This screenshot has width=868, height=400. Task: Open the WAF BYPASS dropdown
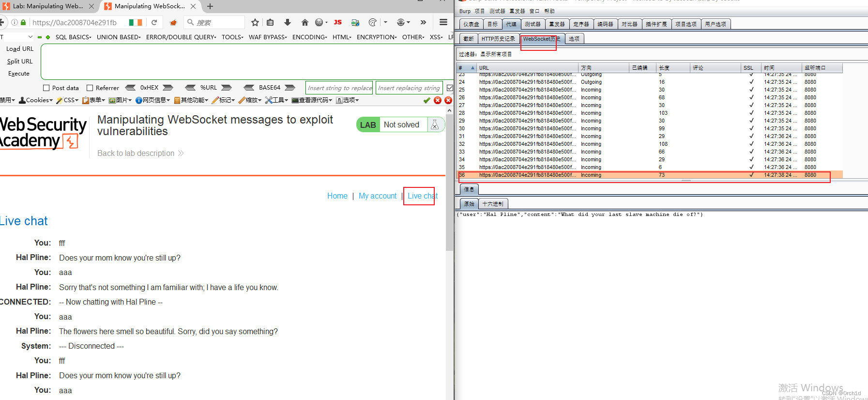pos(268,37)
